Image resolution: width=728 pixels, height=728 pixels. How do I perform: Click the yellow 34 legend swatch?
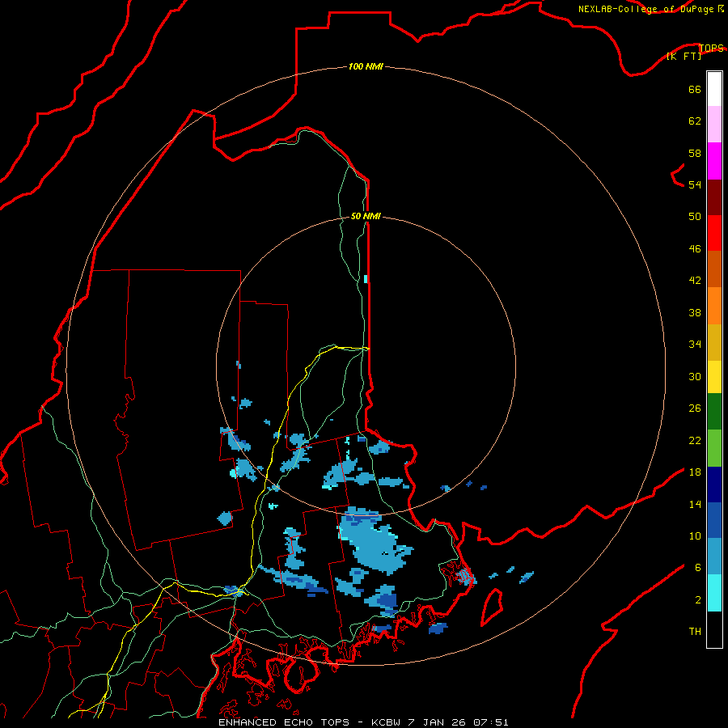tap(714, 377)
